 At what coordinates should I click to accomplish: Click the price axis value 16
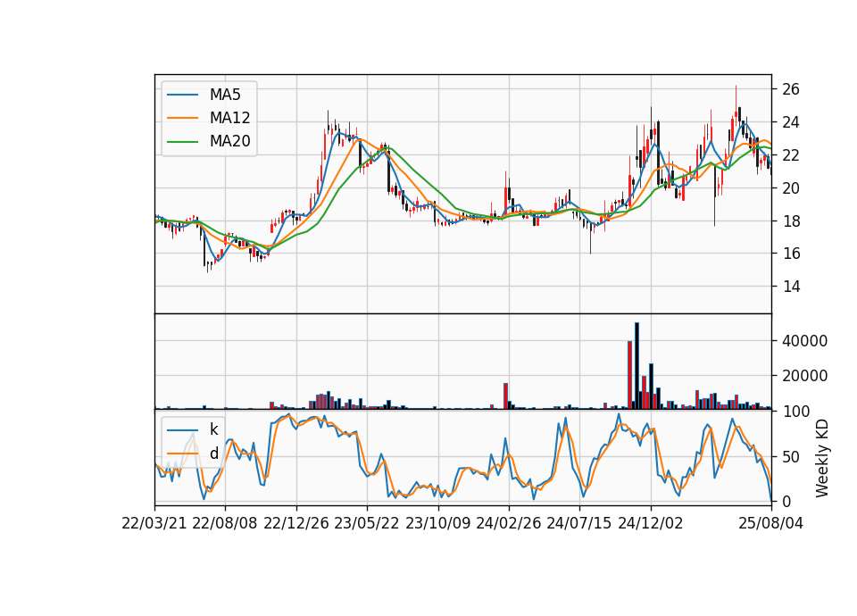(x=791, y=254)
